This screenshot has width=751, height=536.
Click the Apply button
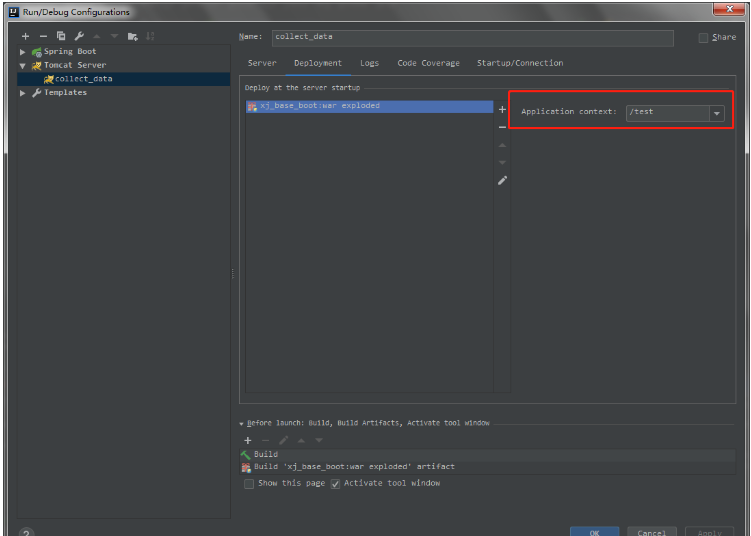click(709, 531)
